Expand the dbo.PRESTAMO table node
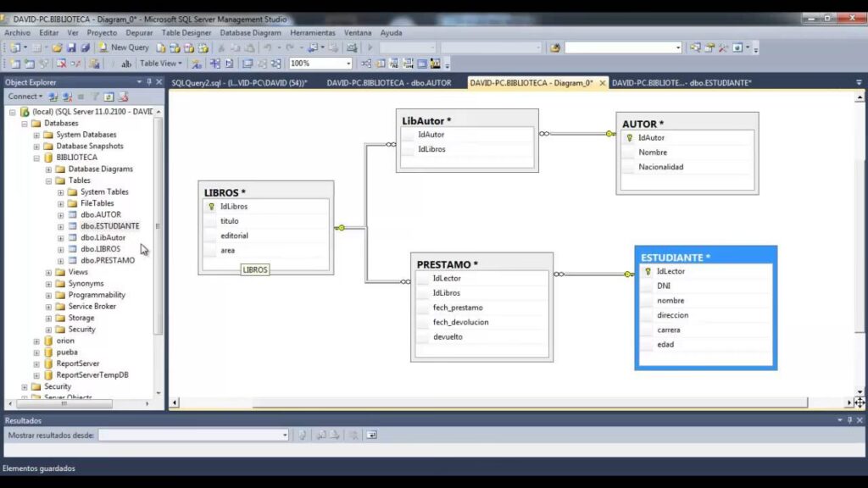868x488 pixels. click(60, 261)
